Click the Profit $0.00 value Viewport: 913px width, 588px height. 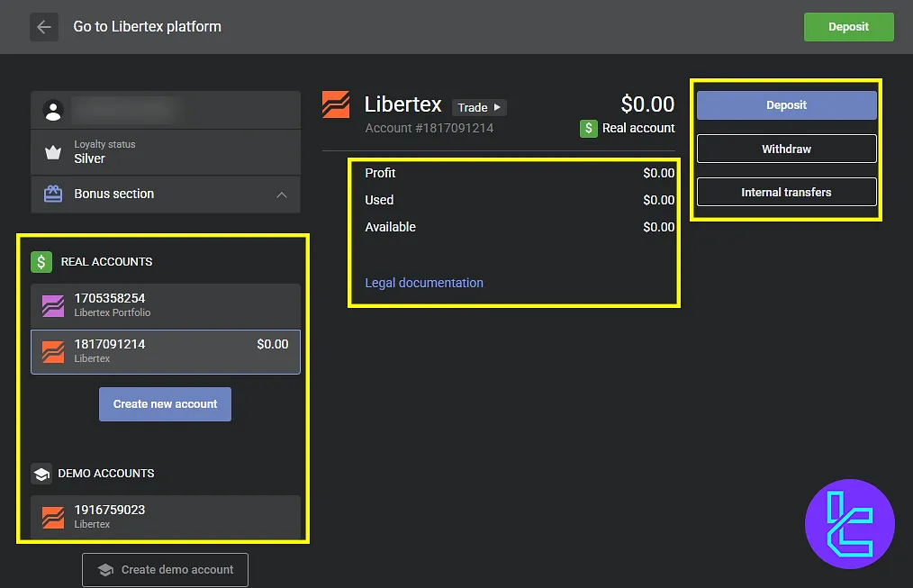(x=658, y=173)
